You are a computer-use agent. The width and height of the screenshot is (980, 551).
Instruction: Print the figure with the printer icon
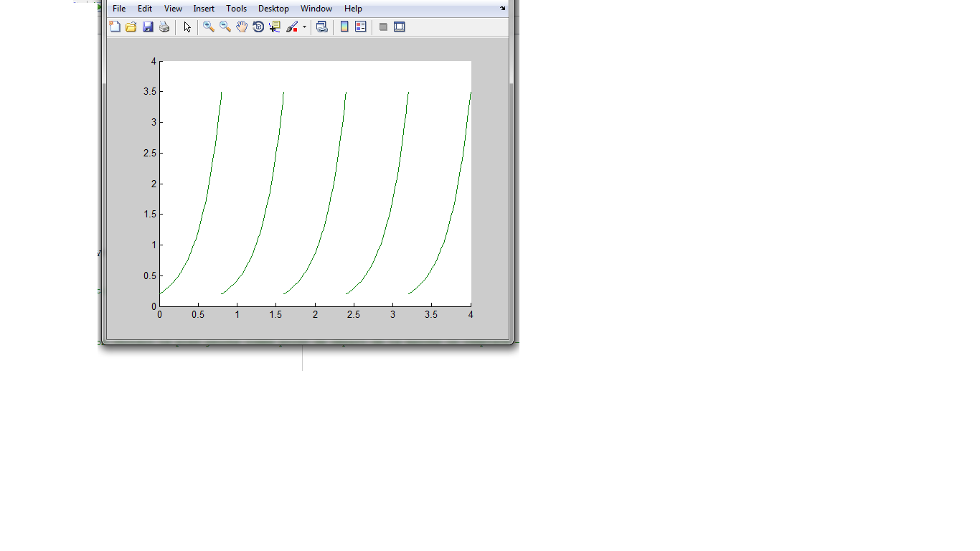click(164, 27)
